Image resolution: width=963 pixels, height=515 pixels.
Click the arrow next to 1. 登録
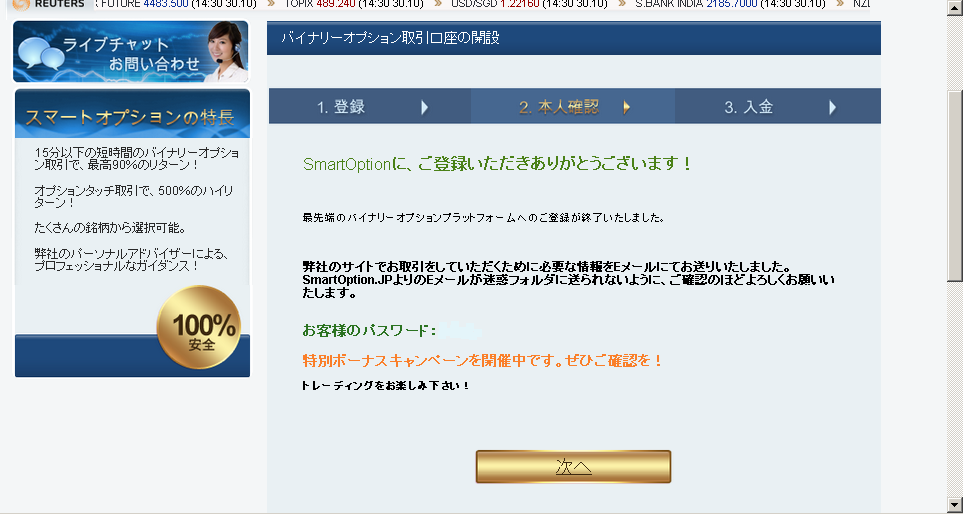tap(424, 107)
